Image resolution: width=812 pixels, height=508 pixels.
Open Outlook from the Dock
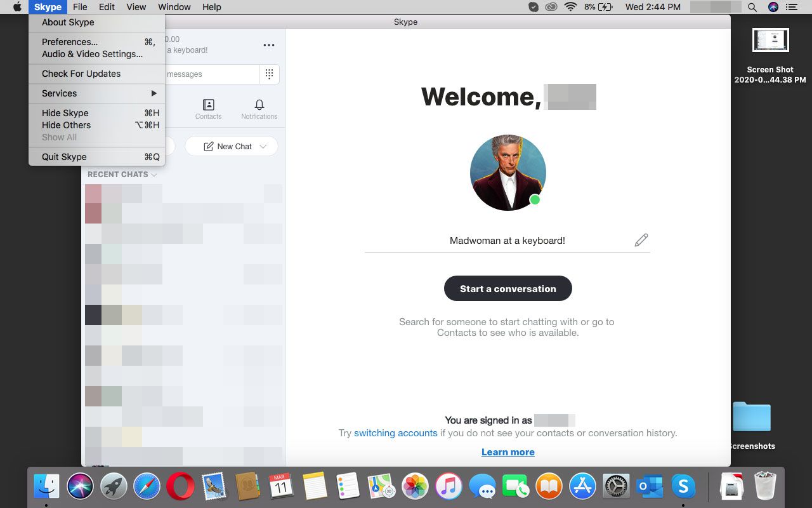(649, 487)
